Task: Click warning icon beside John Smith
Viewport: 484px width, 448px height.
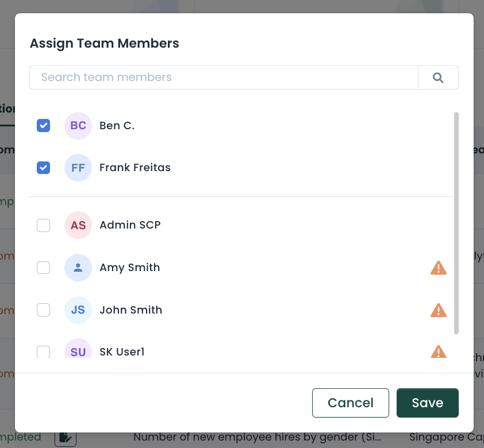Action: [x=439, y=310]
